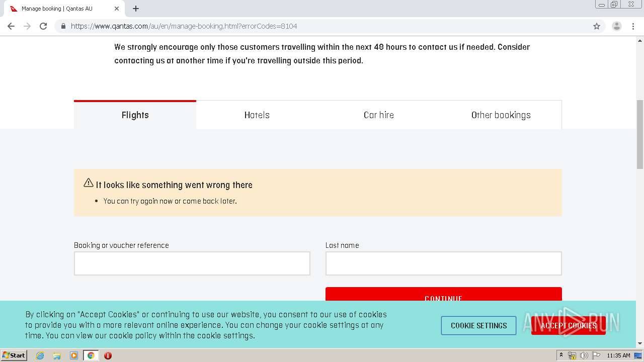Click the warning triangle icon
The width and height of the screenshot is (644, 362).
pos(89,183)
